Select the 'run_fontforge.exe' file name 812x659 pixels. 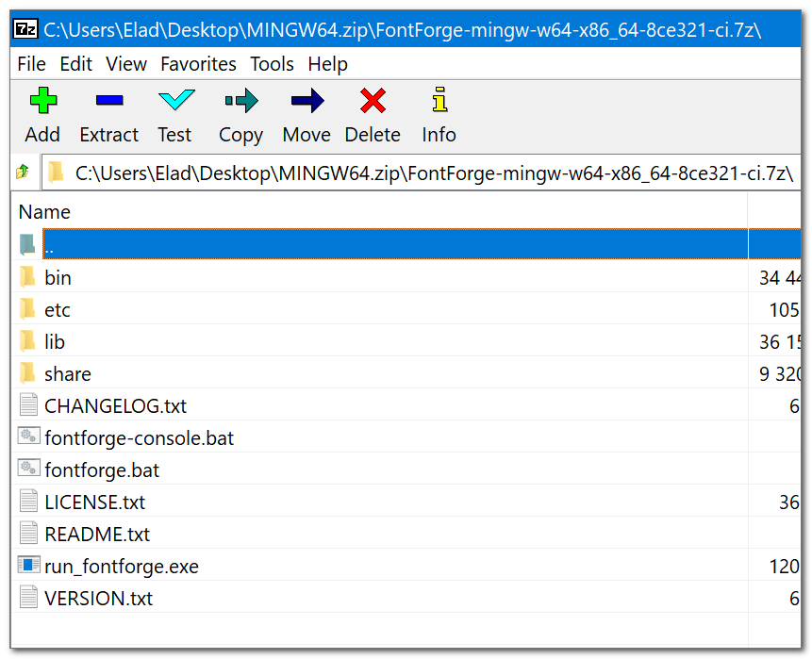tap(122, 567)
